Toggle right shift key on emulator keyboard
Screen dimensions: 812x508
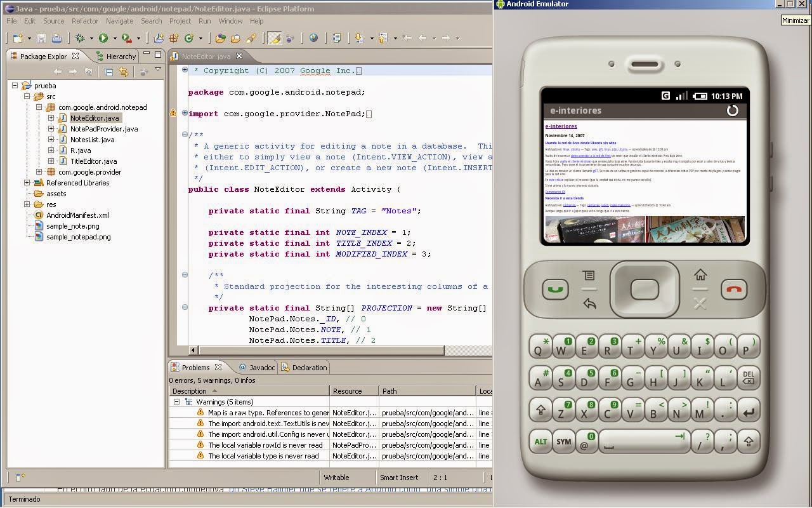(x=748, y=441)
